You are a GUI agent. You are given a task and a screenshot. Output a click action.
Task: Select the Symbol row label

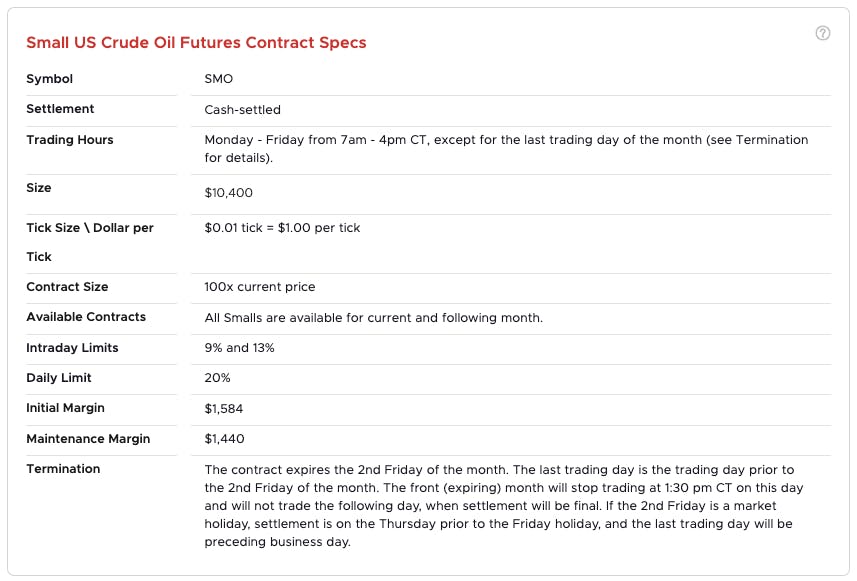coord(49,79)
